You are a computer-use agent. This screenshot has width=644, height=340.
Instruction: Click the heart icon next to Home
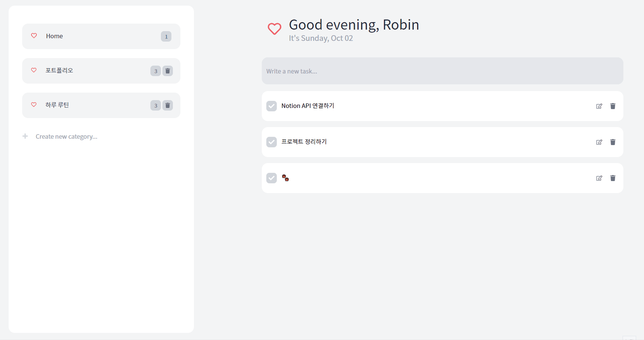[x=34, y=36]
